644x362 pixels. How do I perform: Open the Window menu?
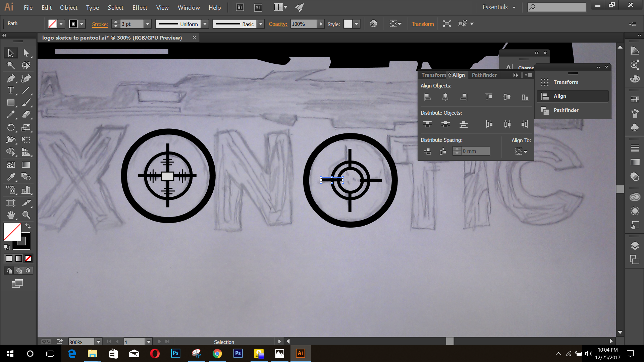coord(189,7)
